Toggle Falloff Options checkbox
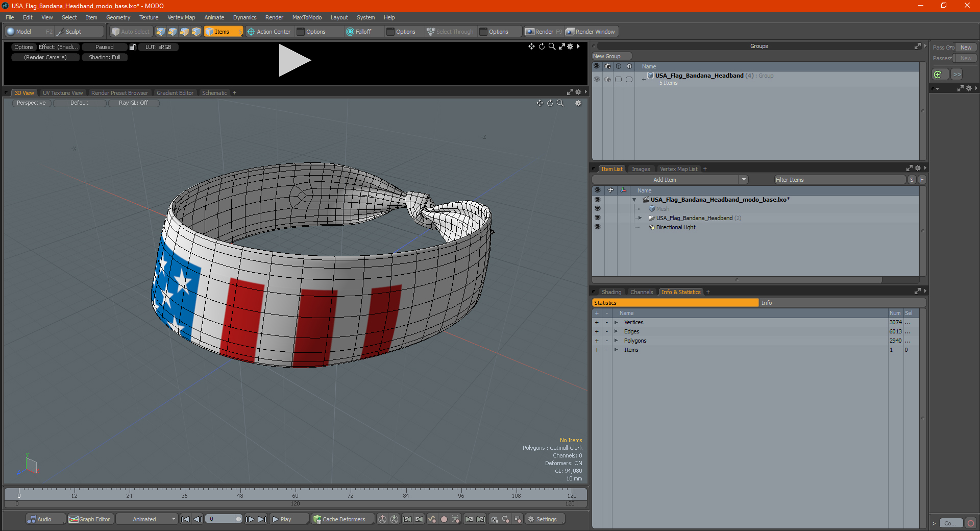This screenshot has width=980, height=531. 390,32
